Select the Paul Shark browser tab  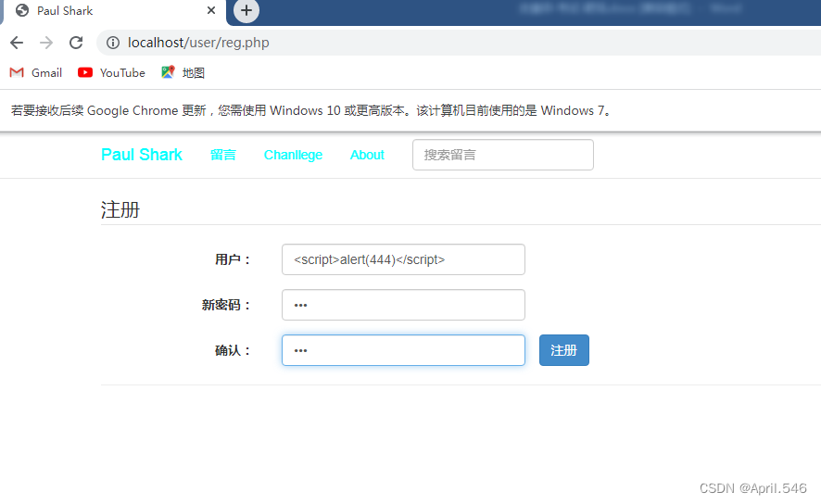[114, 11]
